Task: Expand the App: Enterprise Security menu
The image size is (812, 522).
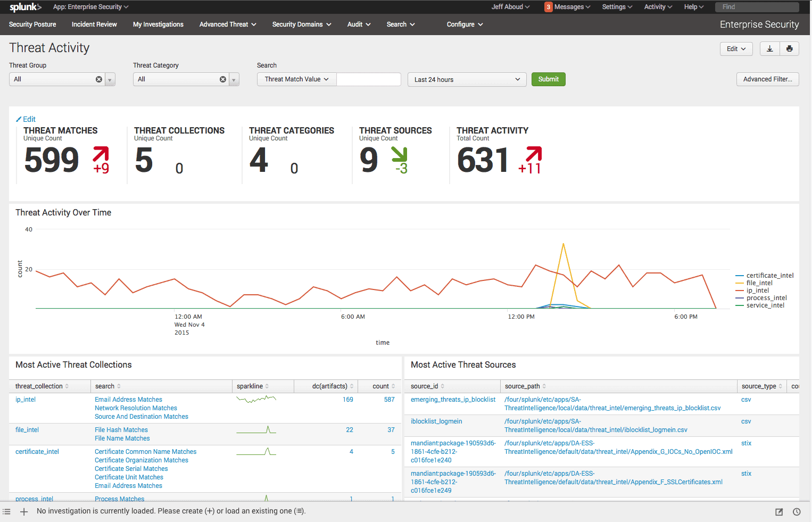Action: click(x=91, y=7)
